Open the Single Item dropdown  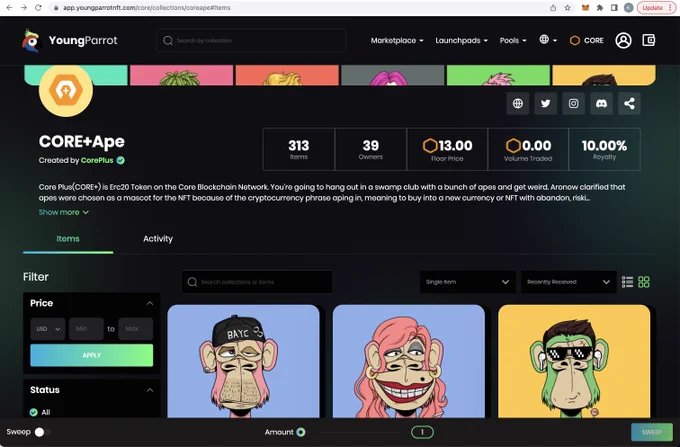click(x=468, y=282)
